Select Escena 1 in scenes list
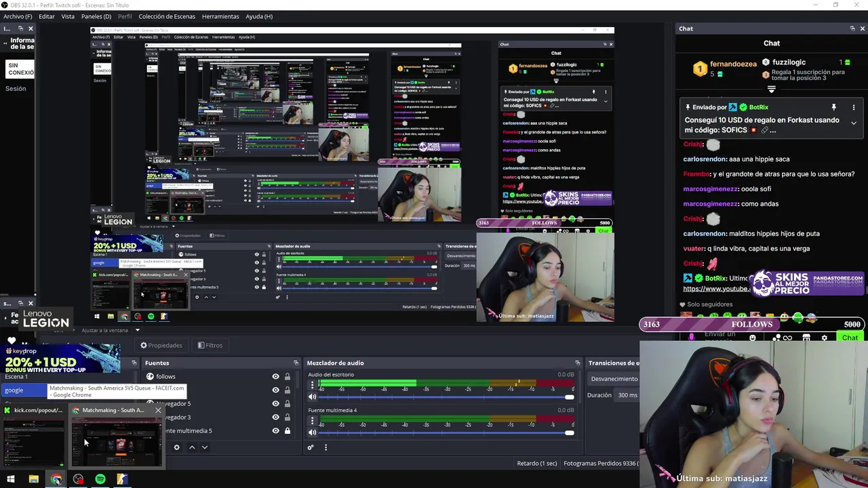Viewport: 868px width, 488px height. [16, 377]
